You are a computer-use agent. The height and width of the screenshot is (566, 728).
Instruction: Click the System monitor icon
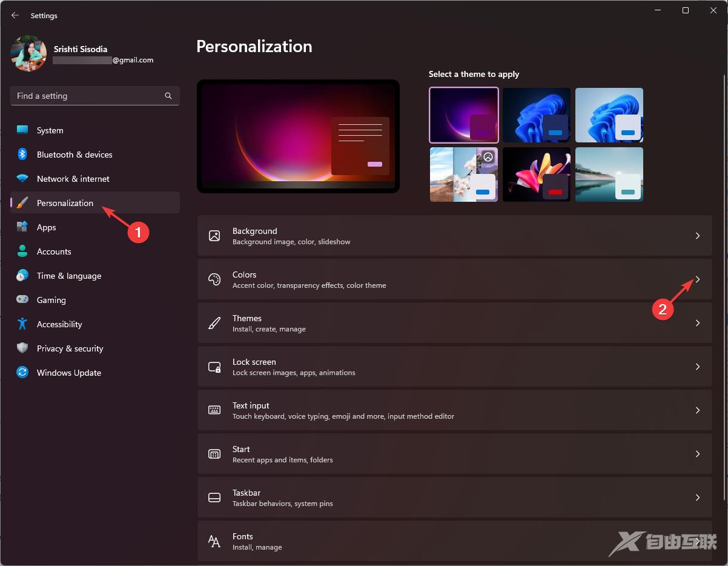[x=22, y=130]
